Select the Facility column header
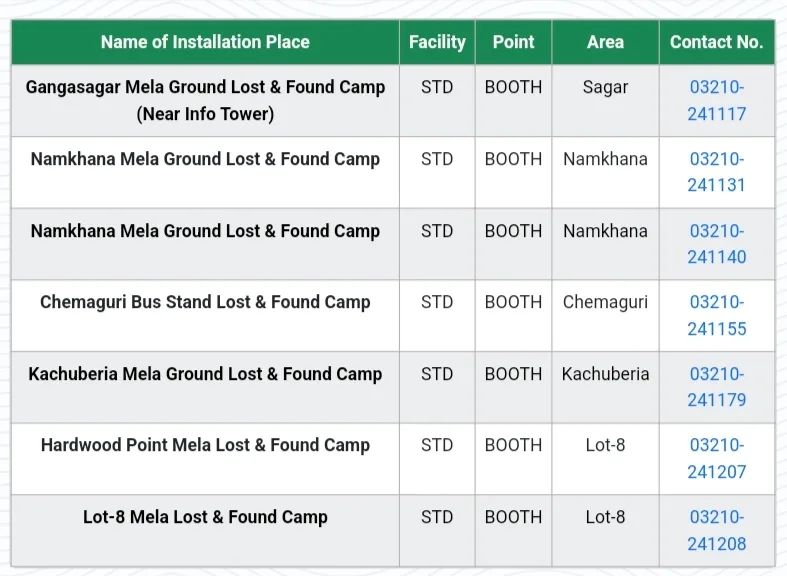This screenshot has width=787, height=576. coord(437,42)
